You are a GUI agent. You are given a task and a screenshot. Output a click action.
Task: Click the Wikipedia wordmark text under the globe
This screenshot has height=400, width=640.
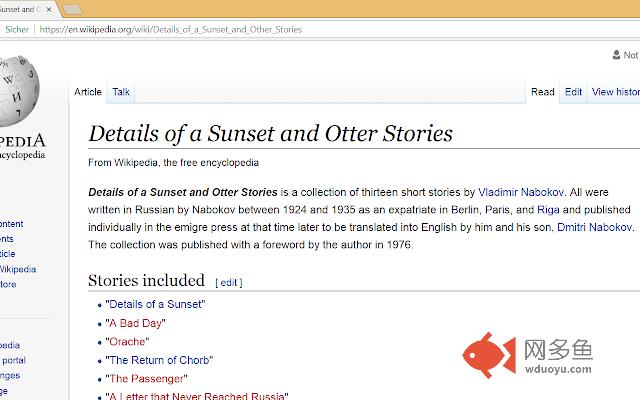(x=22, y=141)
